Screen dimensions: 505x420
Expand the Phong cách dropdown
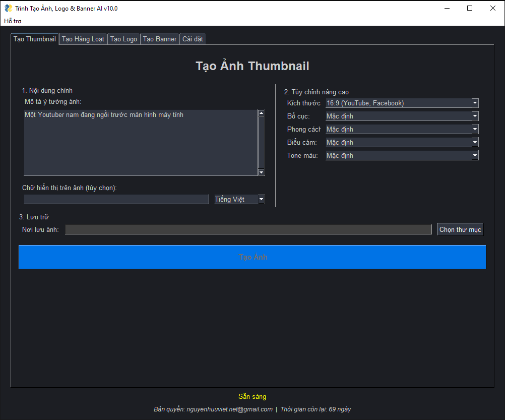pos(402,130)
